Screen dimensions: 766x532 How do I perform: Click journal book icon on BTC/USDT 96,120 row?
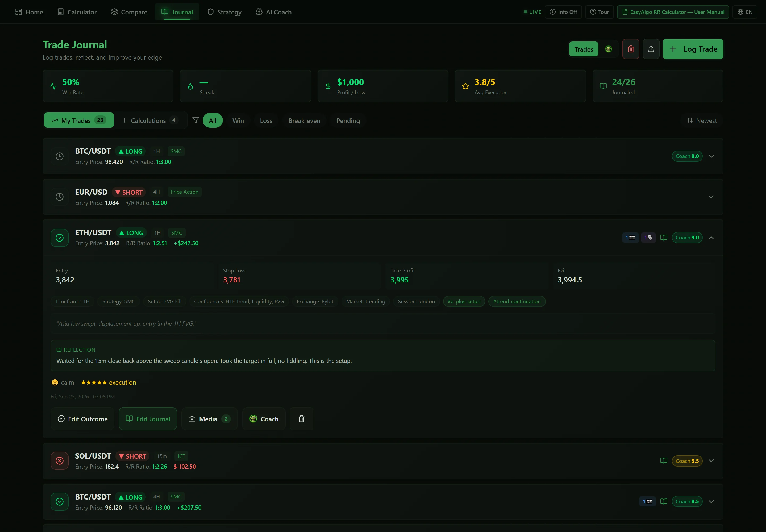pos(664,501)
